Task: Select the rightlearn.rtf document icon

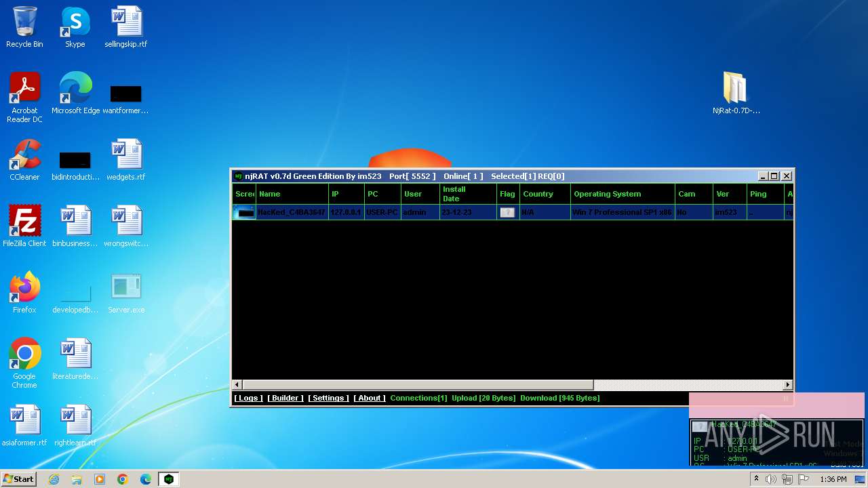Action: 75,426
